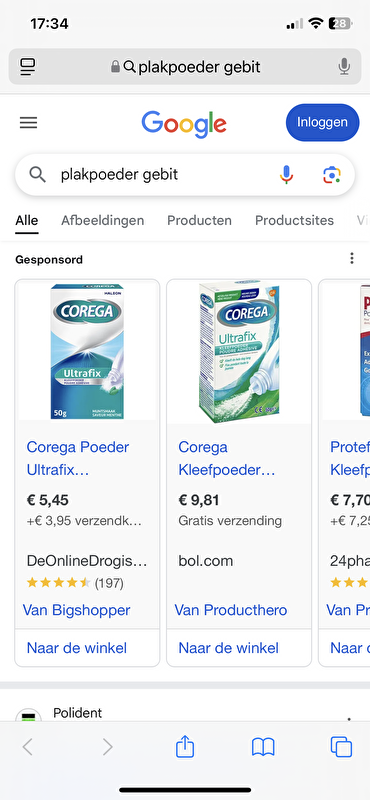370x800 pixels.
Task: Click the Inloggen button
Action: (323, 122)
